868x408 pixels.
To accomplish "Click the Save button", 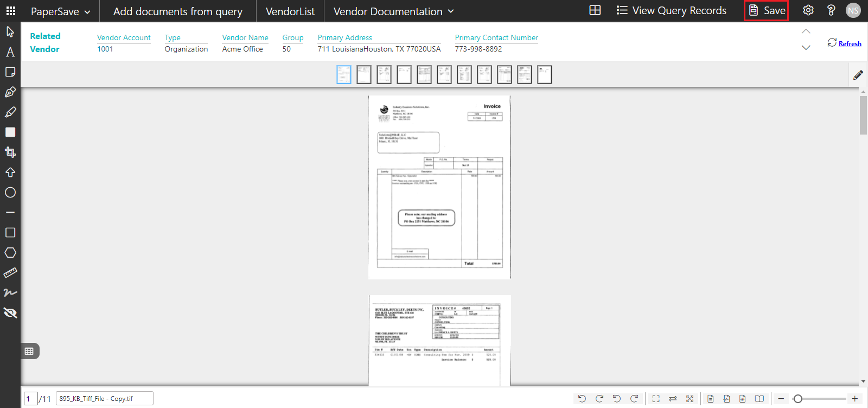I will [767, 11].
